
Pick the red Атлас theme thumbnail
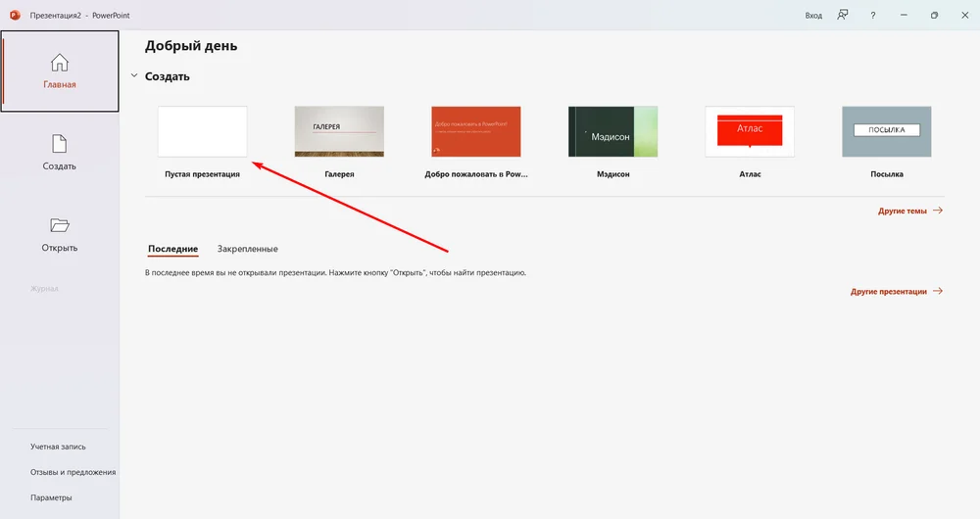click(750, 131)
